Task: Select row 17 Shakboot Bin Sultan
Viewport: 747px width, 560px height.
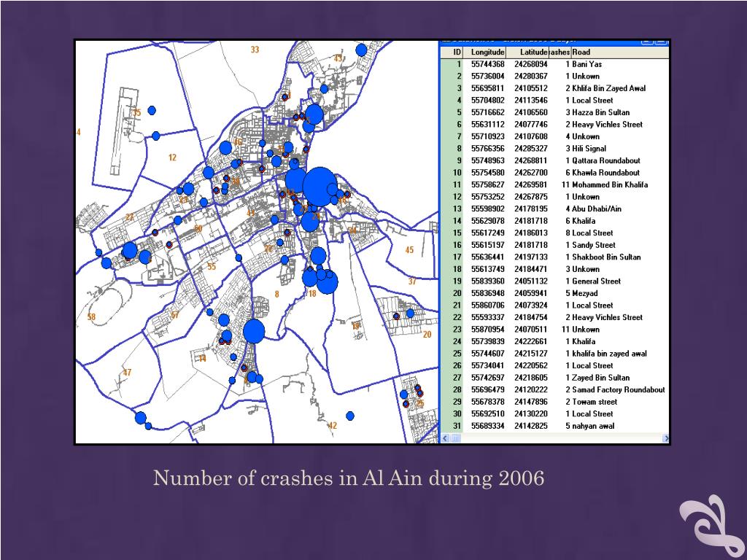Action: [555, 257]
